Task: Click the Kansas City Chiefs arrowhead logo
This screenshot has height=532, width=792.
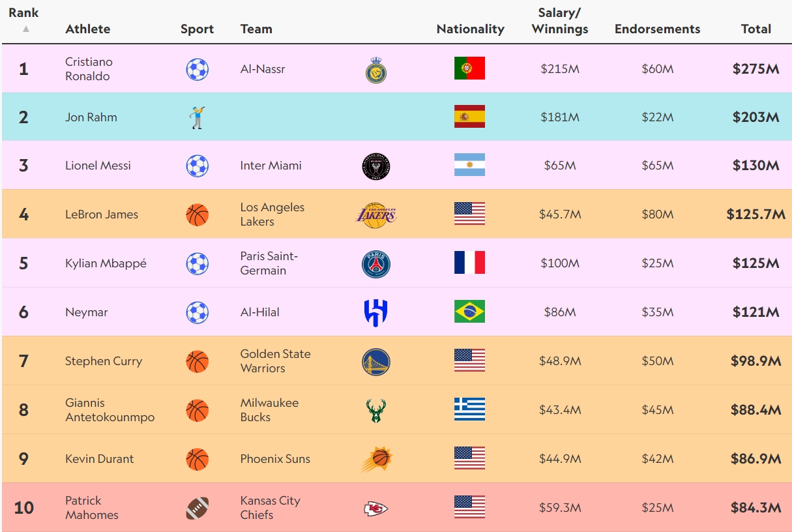Action: [x=376, y=509]
